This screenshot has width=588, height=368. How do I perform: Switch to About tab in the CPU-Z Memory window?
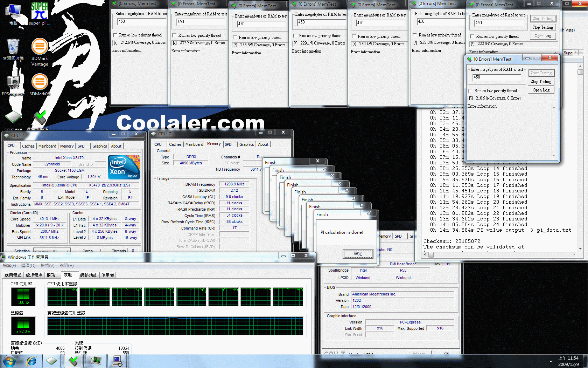point(263,144)
